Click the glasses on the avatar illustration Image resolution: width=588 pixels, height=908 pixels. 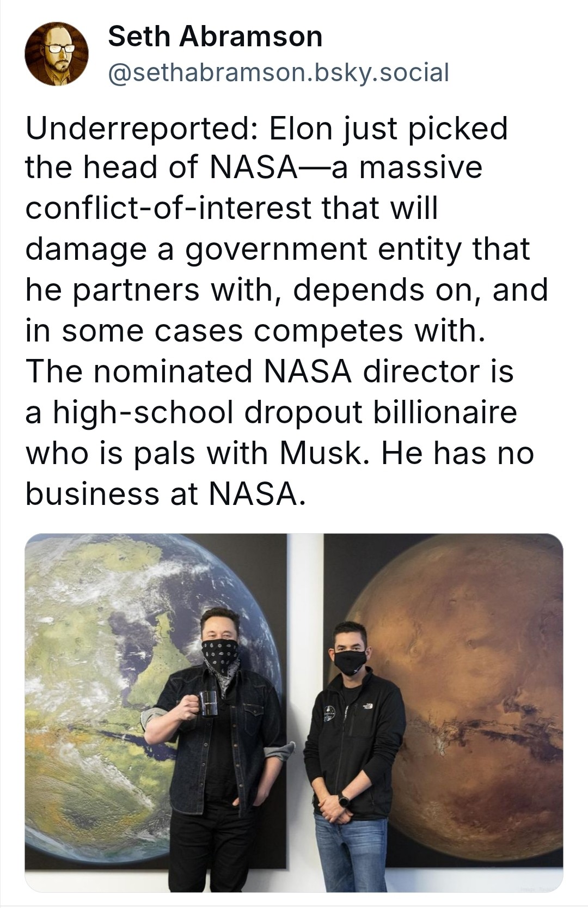click(x=60, y=48)
